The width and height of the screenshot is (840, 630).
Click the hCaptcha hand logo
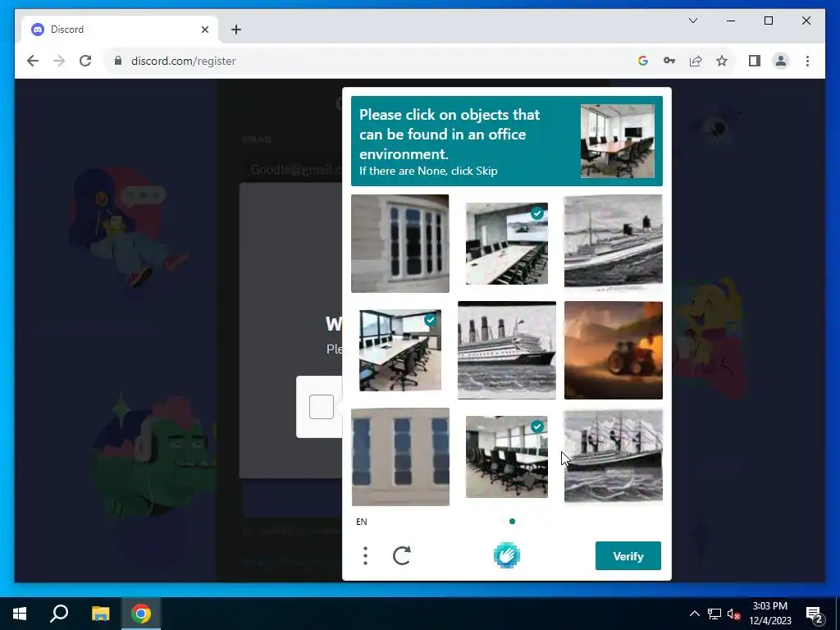point(507,555)
